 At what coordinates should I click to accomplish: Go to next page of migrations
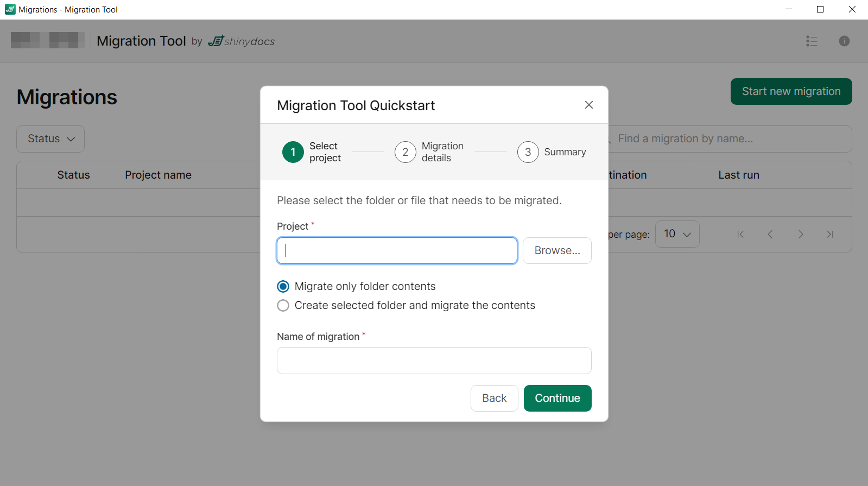(x=800, y=235)
